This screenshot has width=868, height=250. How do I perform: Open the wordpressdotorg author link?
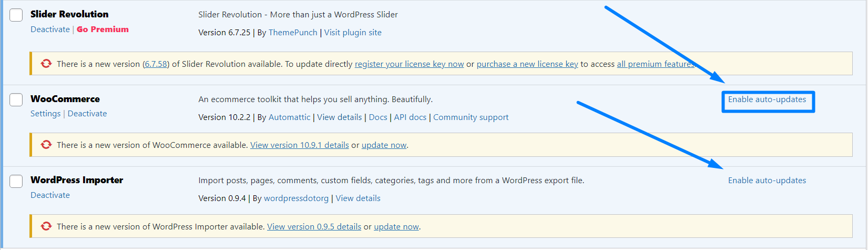296,198
